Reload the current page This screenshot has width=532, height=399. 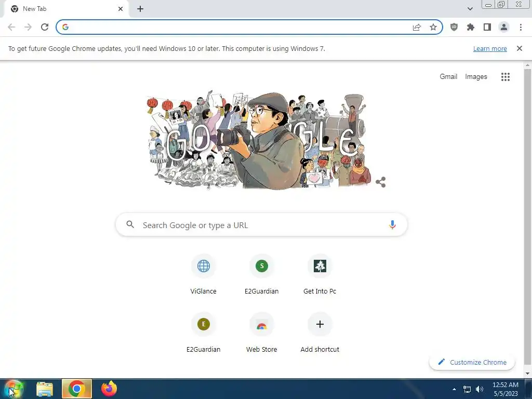click(45, 27)
